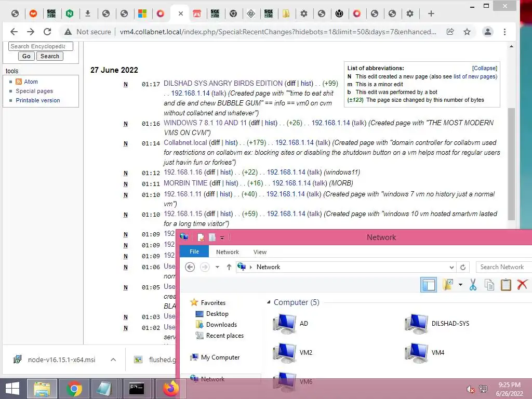Open the Chrome three-dot menu
532x399 pixels.
[x=504, y=32]
